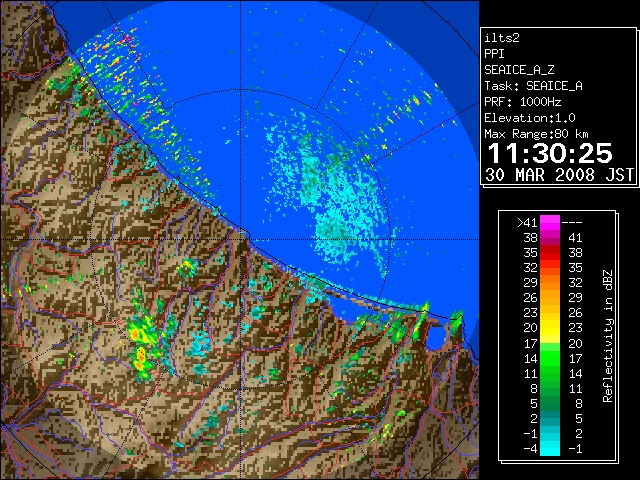640x480 pixels.
Task: Click the 'Elevation:1.0' text
Action: [x=530, y=118]
